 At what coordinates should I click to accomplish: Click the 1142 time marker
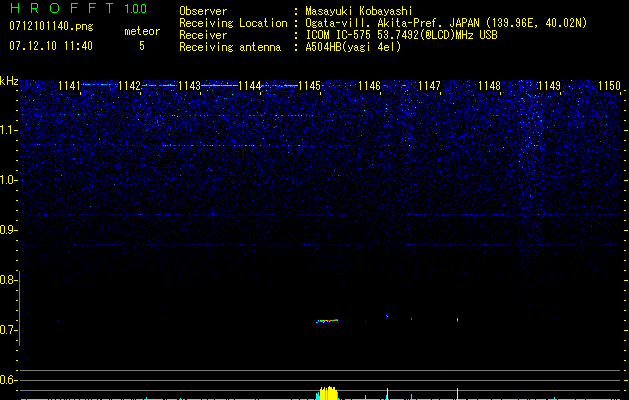(130, 86)
